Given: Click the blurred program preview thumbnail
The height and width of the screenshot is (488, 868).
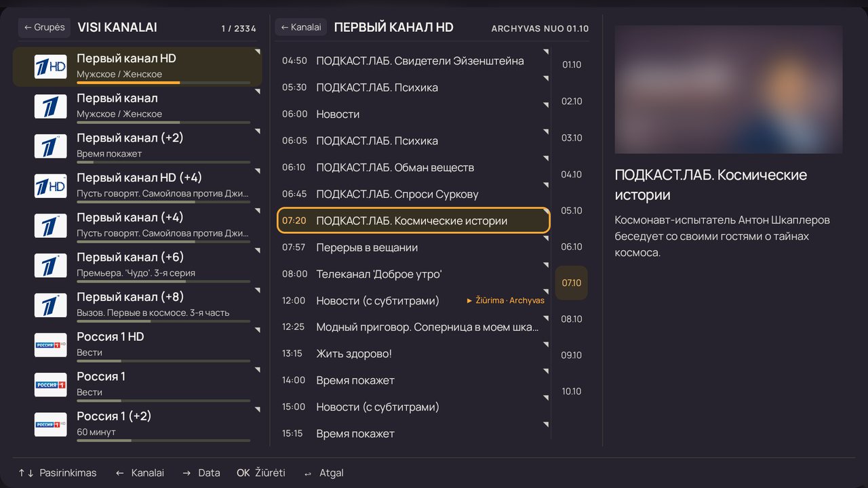Looking at the screenshot, I should coord(729,89).
